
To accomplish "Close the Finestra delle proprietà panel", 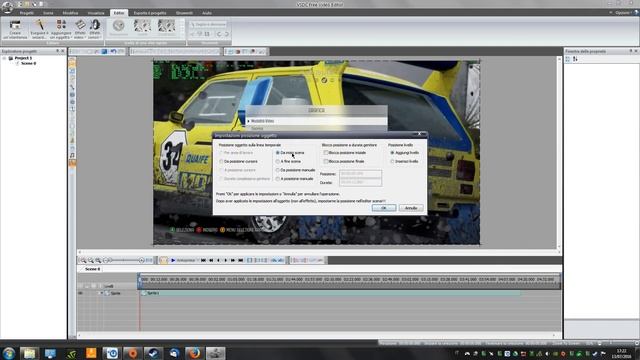I will [636, 51].
